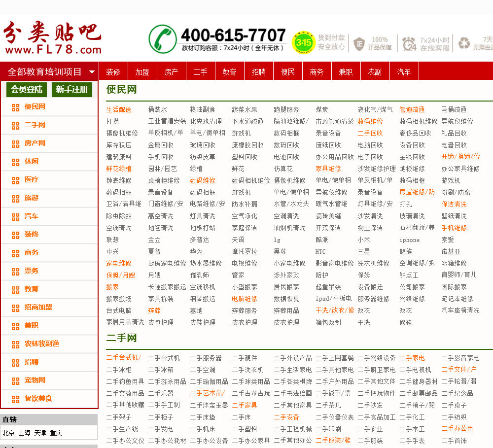Click the grid icon beside 招商加盟
The width and height of the screenshot is (493, 448).
click(x=15, y=308)
